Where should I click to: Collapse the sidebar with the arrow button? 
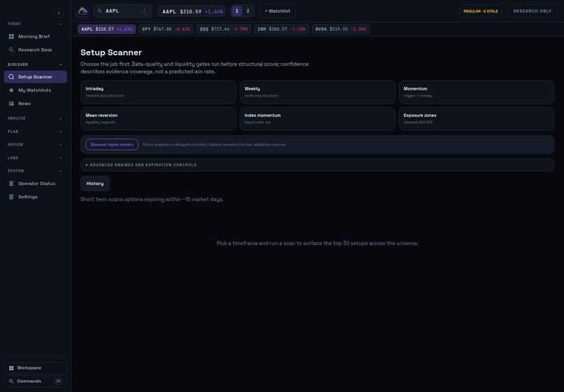pyautogui.click(x=59, y=13)
